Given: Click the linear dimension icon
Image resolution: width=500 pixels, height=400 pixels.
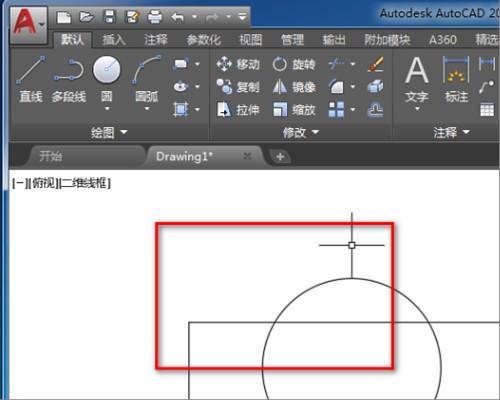Looking at the screenshot, I should pyautogui.click(x=487, y=64).
